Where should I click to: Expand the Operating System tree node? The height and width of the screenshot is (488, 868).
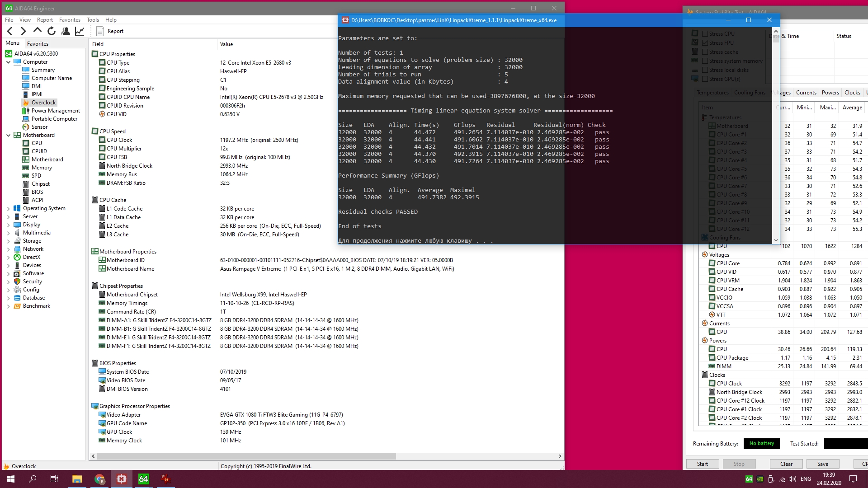coord(8,208)
